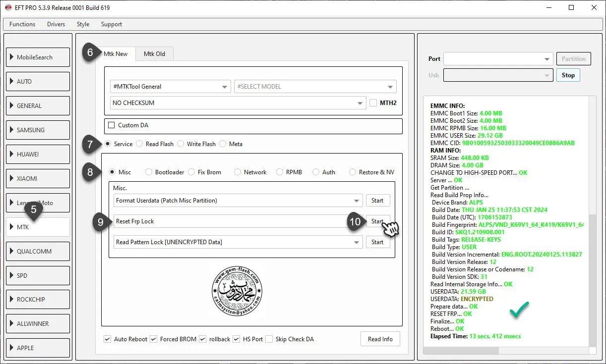Viewport: 606px width, 364px height.
Task: Open the Drivers menu
Action: click(x=56, y=24)
